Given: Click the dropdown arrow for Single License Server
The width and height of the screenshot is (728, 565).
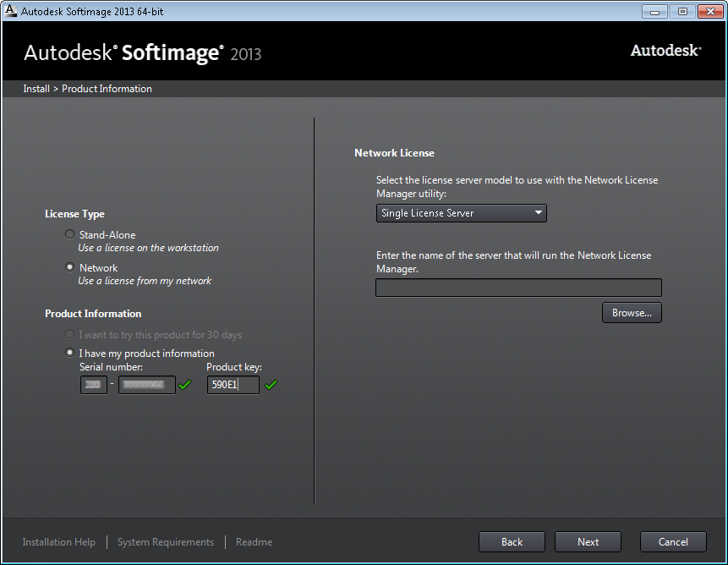Looking at the screenshot, I should pyautogui.click(x=538, y=213).
